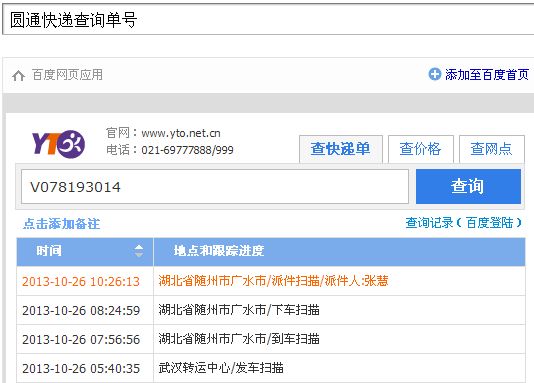This screenshot has width=534, height=383.
Task: Switch to the 查快递单 tab
Action: point(341,149)
